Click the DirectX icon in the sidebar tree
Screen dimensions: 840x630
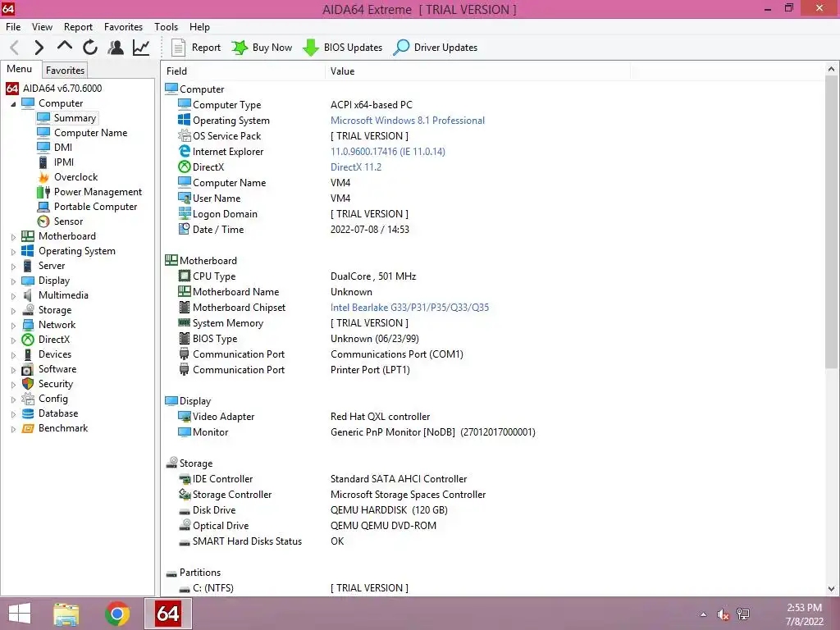pyautogui.click(x=28, y=340)
